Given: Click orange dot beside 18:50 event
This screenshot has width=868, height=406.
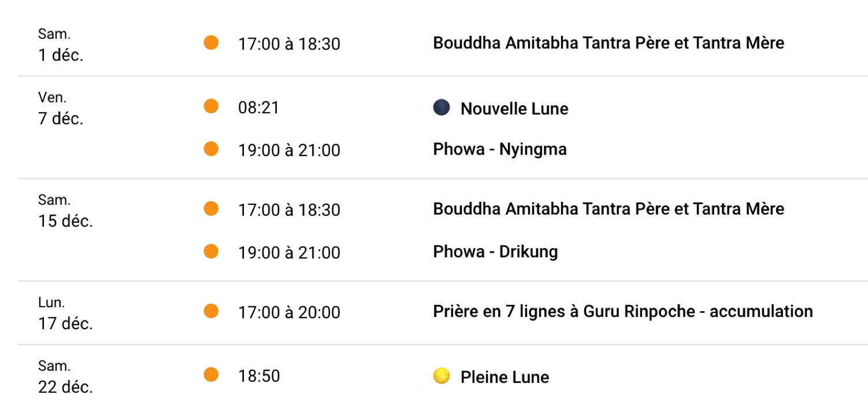Looking at the screenshot, I should pyautogui.click(x=212, y=375).
